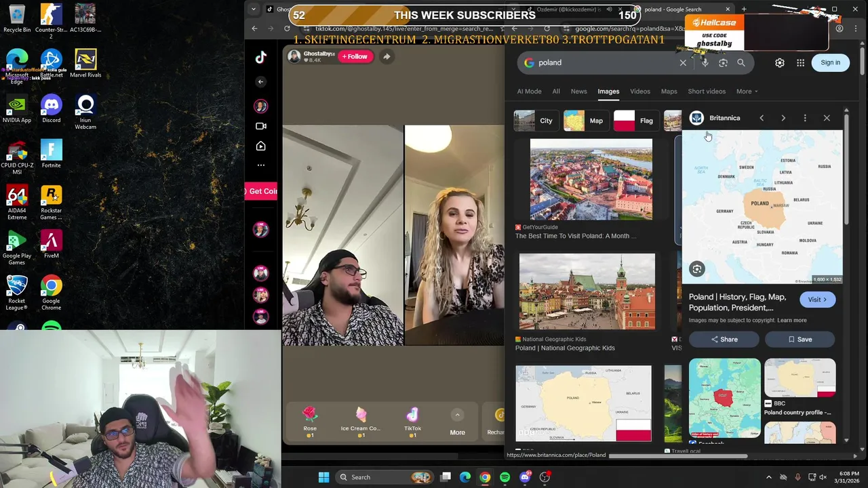Viewport: 868px width, 488px height.
Task: Open the Learn more copyright link
Action: tap(792, 321)
